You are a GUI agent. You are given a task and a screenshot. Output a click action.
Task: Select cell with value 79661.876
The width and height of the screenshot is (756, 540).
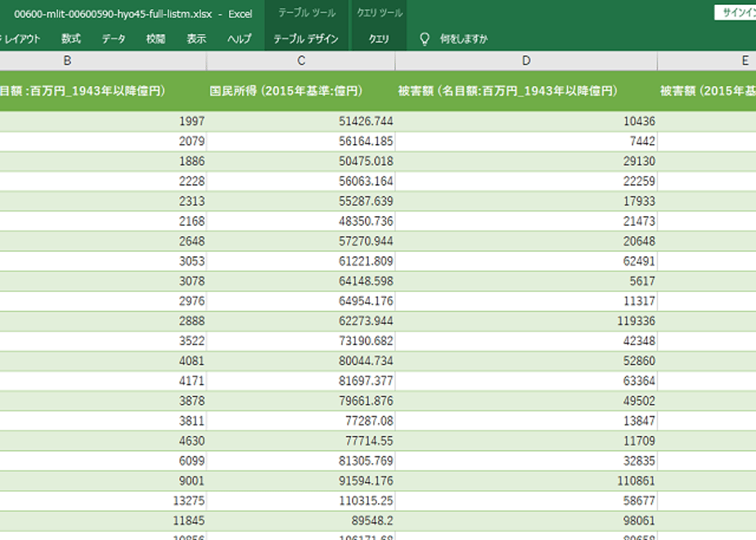[301, 401]
